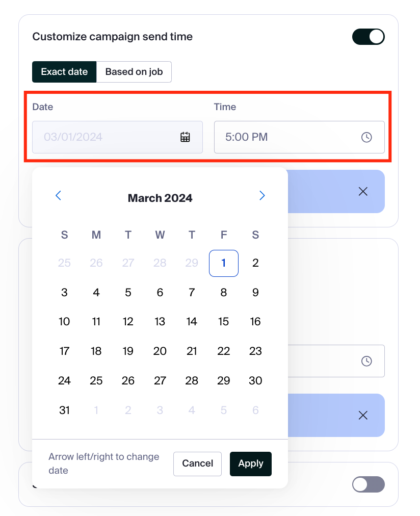This screenshot has height=516, width=420.
Task: Cancel the date picker
Action: [x=197, y=463]
